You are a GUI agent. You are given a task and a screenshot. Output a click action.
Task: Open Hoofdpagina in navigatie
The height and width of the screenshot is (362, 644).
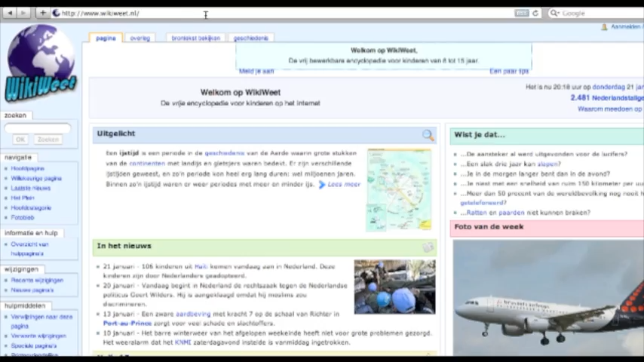coord(27,168)
